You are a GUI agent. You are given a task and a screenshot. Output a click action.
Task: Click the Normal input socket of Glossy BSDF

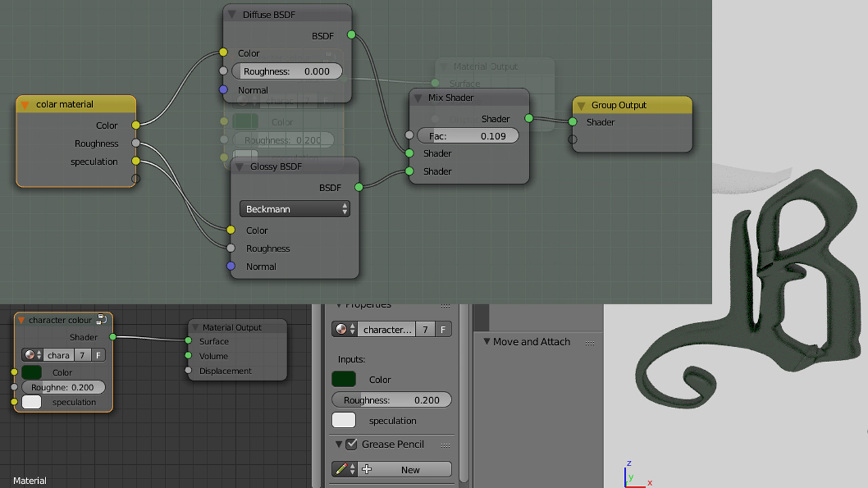coord(231,266)
